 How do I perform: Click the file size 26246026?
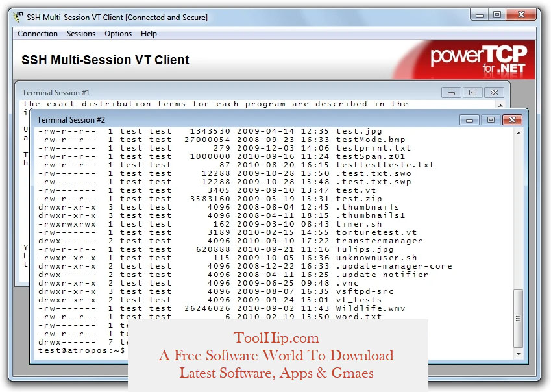(x=207, y=308)
